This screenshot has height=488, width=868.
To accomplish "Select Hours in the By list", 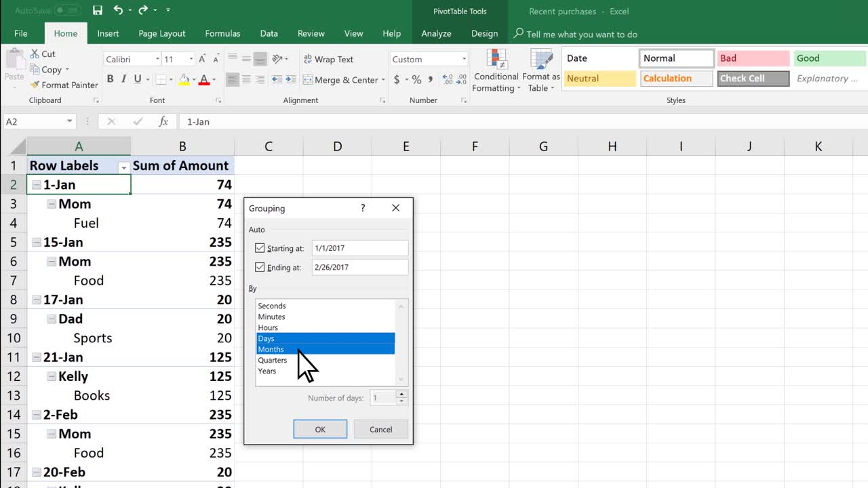I will (325, 327).
